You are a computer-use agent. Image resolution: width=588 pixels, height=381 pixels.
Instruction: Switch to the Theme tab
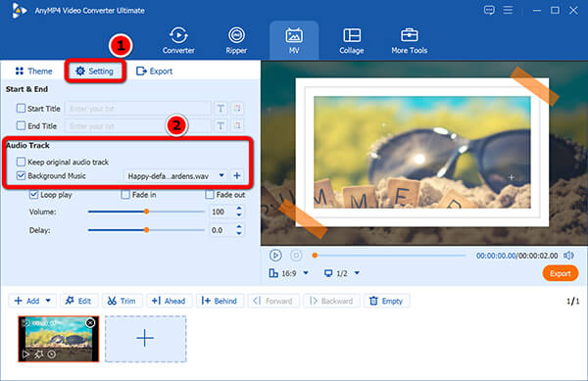[x=33, y=71]
